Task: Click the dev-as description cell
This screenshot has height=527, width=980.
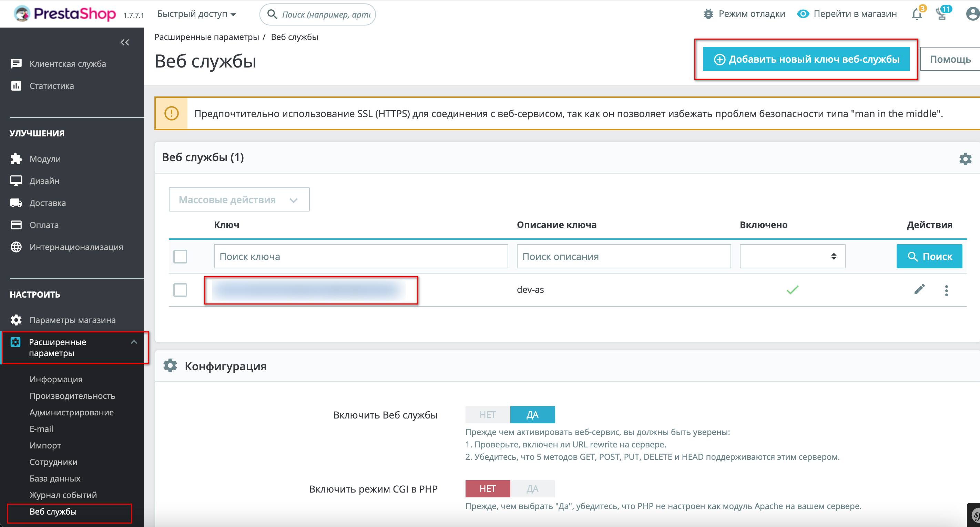Action: tap(530, 290)
